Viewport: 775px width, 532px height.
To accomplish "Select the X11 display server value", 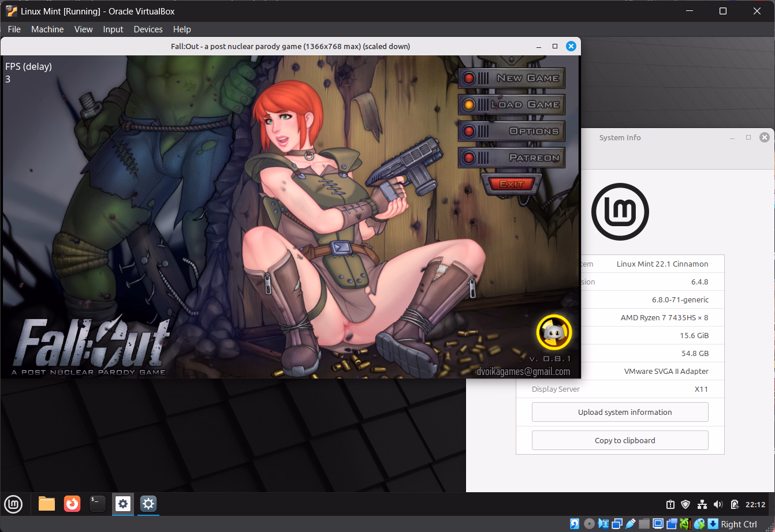I will click(x=702, y=389).
